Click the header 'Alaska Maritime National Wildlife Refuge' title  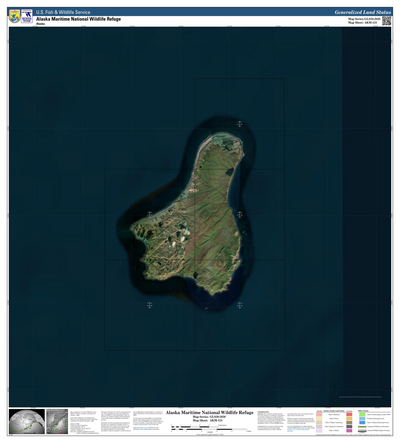78,19
